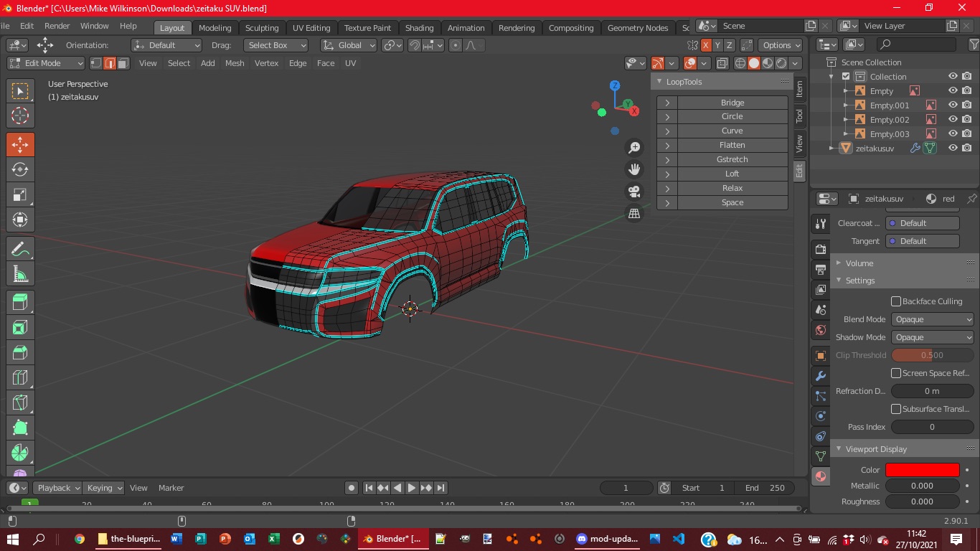
Task: Click the red Viewport Display color swatch
Action: [x=922, y=470]
